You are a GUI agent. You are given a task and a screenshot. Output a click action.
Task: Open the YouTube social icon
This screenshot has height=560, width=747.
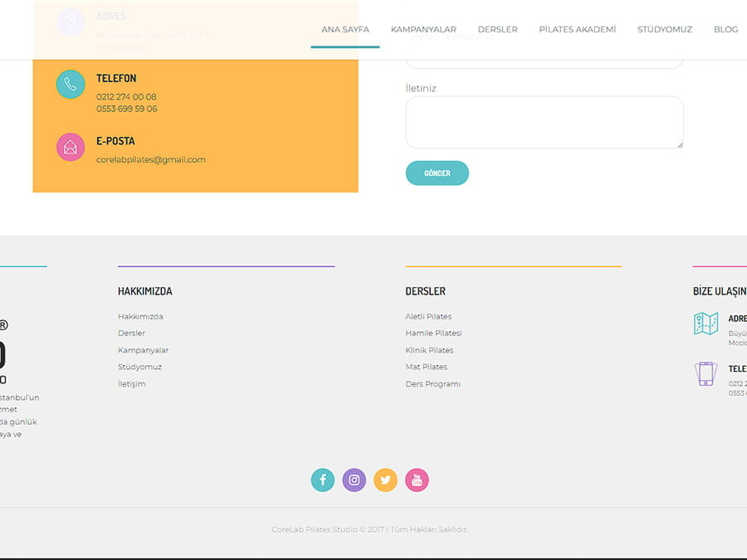point(417,480)
